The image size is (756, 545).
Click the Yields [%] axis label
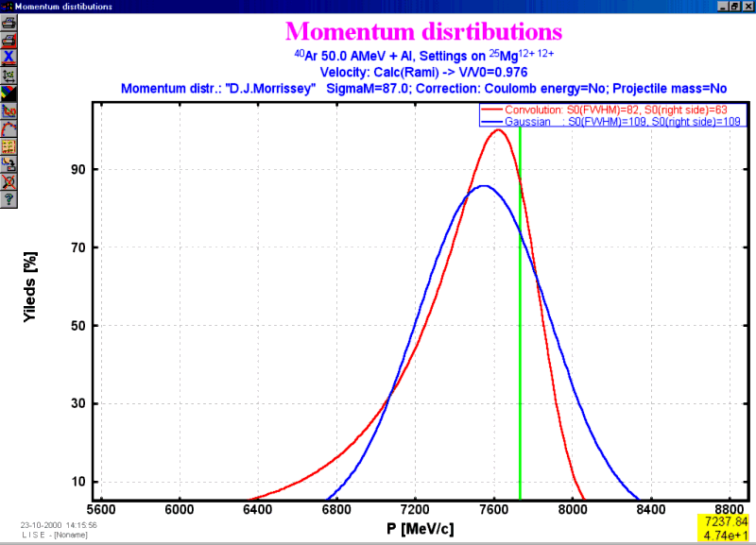[29, 288]
